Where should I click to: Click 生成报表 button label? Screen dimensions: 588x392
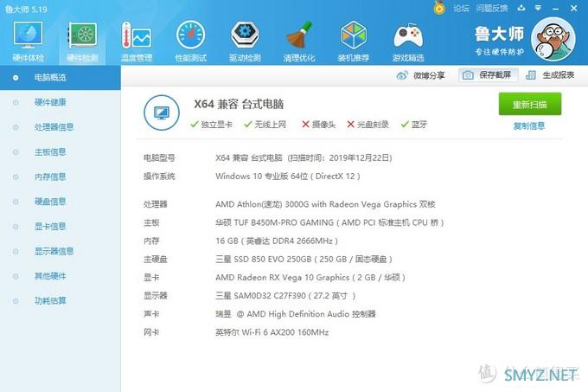(559, 75)
